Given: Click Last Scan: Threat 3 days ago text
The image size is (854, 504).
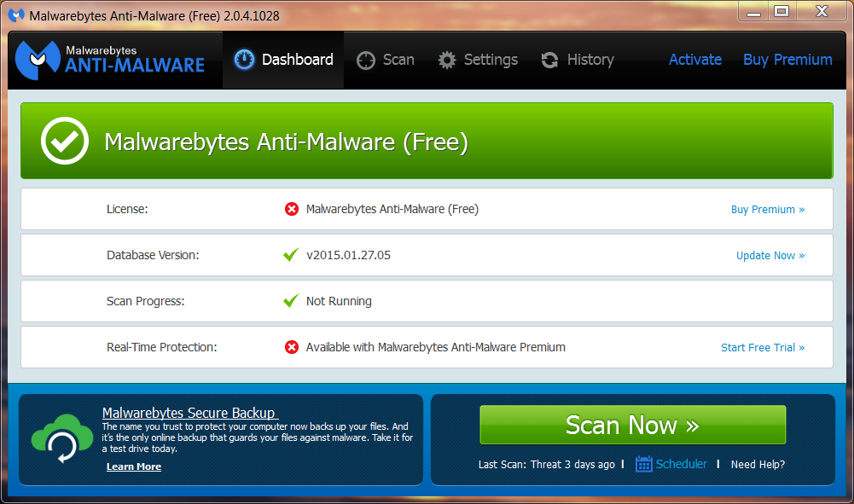Looking at the screenshot, I should point(546,464).
